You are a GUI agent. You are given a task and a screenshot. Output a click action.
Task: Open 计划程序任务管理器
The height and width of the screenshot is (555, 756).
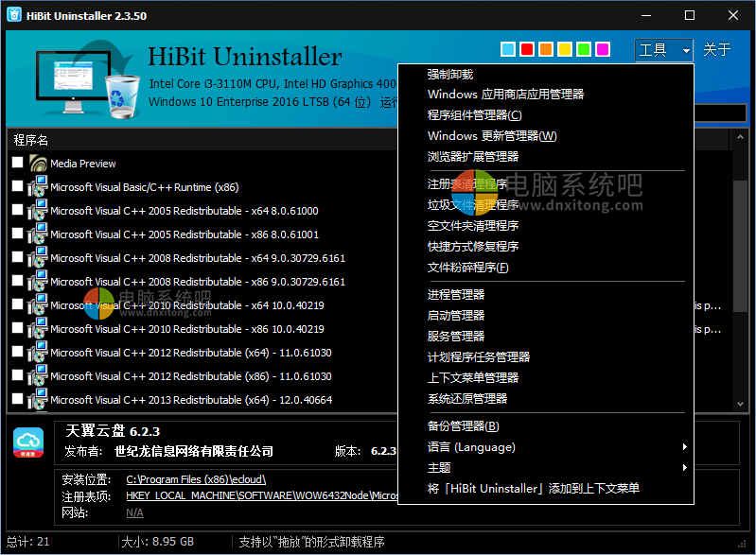pyautogui.click(x=546, y=357)
